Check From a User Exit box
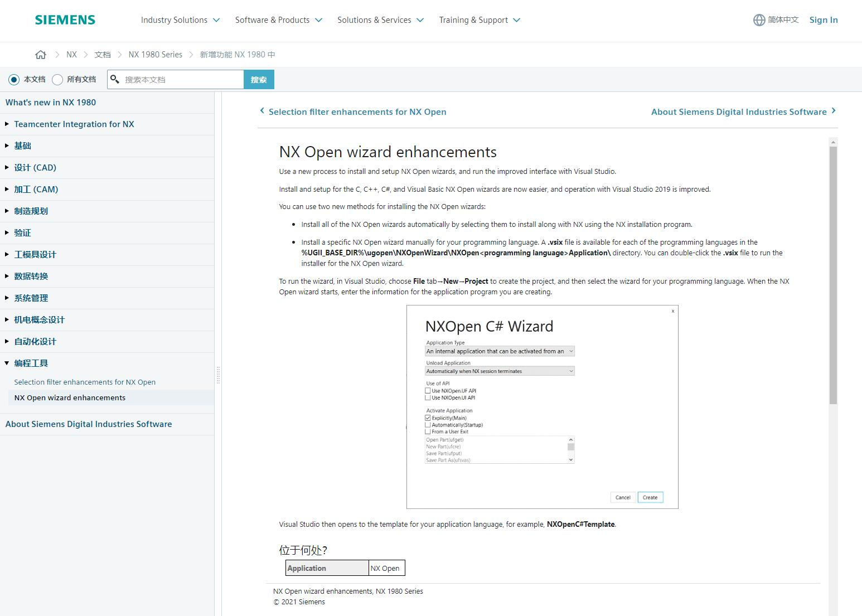 428,431
